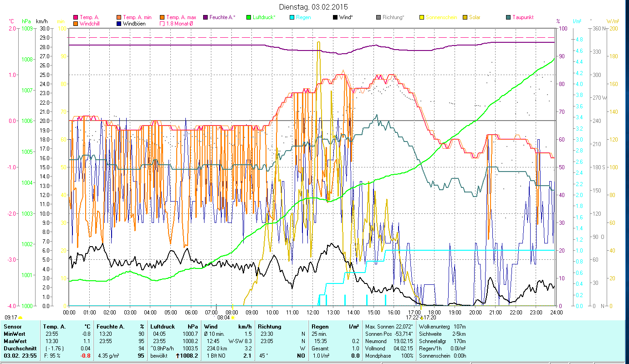Click the '45 °' wind direction value
629x364 pixels.
coord(264,356)
